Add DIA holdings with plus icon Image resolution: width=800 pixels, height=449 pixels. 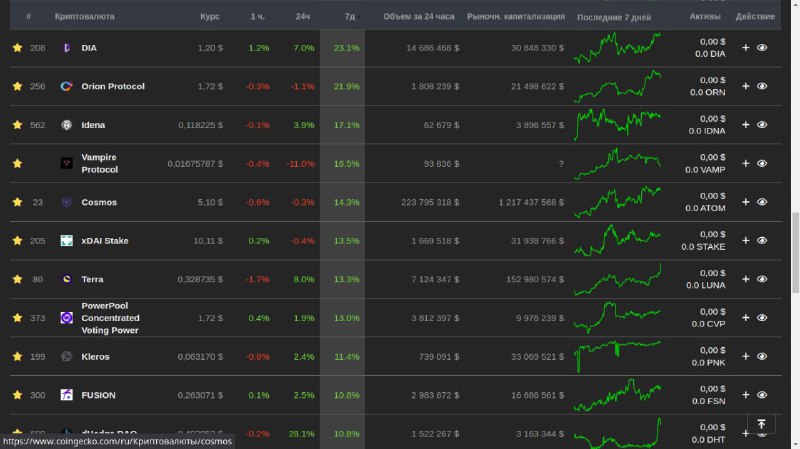[x=745, y=47]
